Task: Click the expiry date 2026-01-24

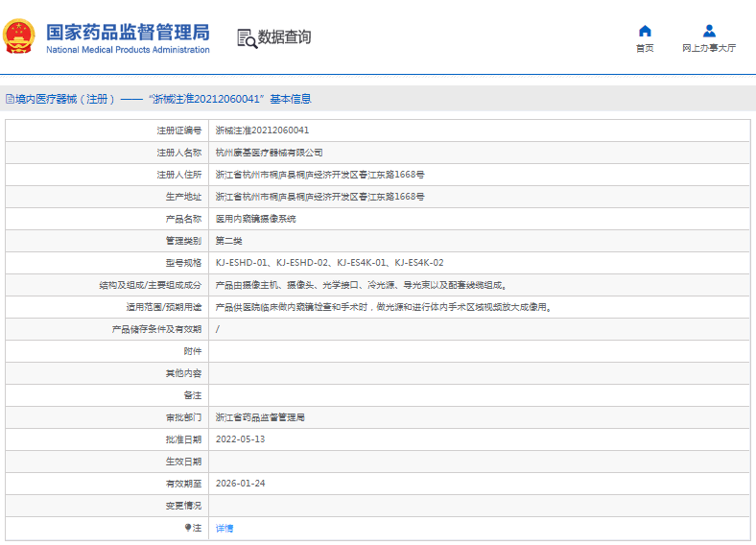Action: (240, 484)
